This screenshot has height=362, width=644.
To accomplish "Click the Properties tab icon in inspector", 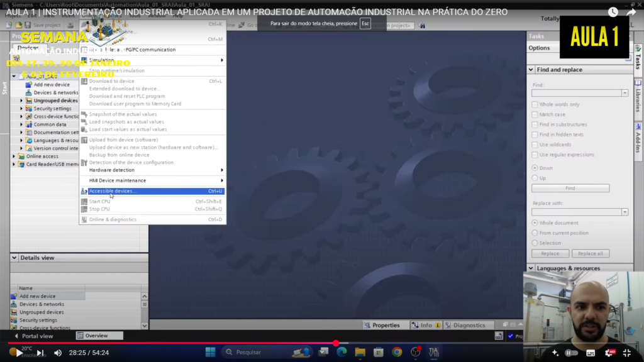I will (x=367, y=325).
